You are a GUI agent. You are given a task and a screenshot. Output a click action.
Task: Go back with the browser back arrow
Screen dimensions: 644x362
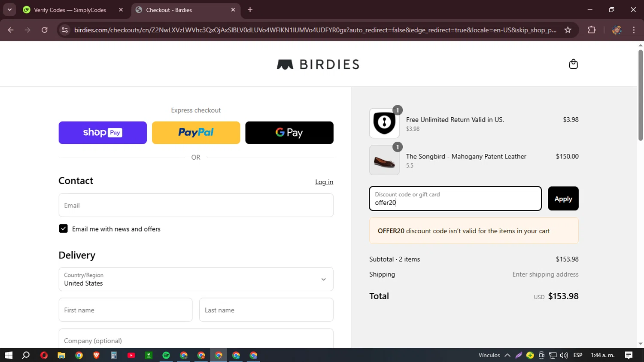[x=11, y=30]
